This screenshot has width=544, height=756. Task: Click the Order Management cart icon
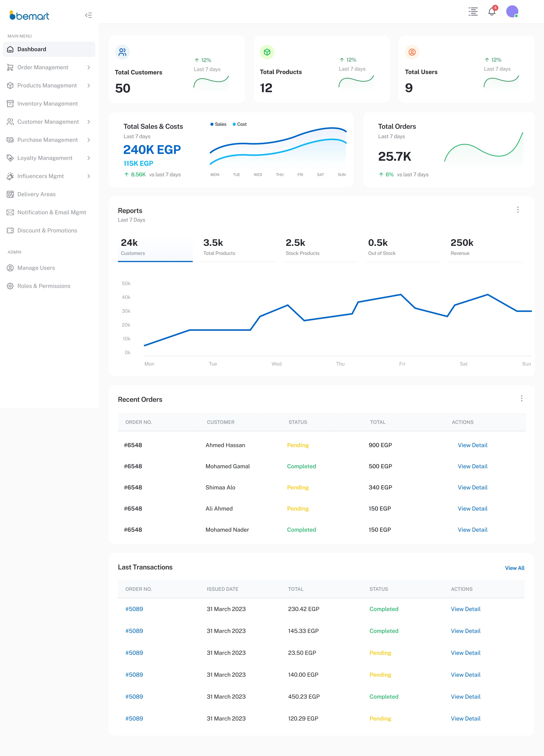[x=10, y=67]
